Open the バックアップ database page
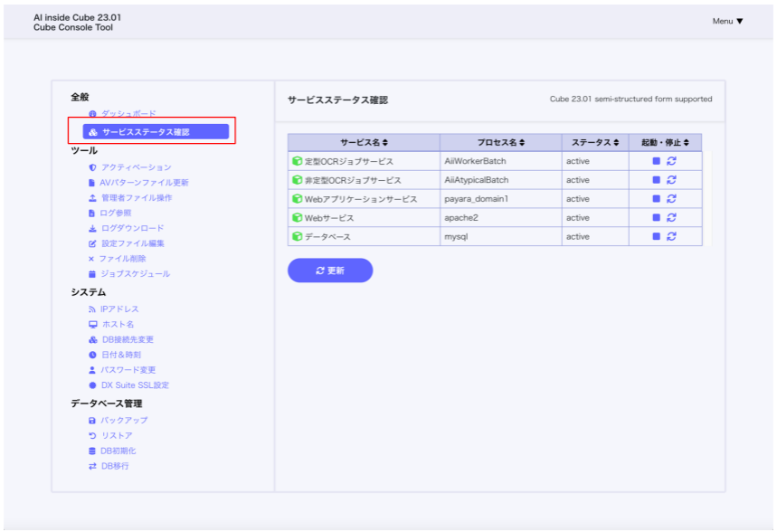 point(124,421)
